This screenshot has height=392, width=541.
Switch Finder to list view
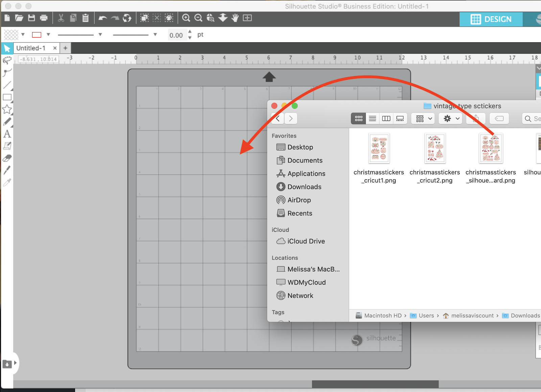tap(372, 119)
